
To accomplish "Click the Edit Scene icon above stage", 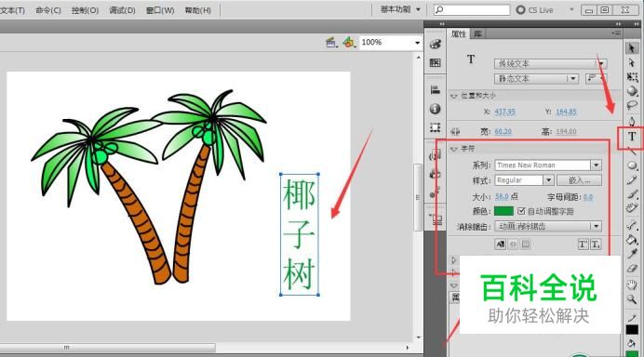I will tap(331, 42).
